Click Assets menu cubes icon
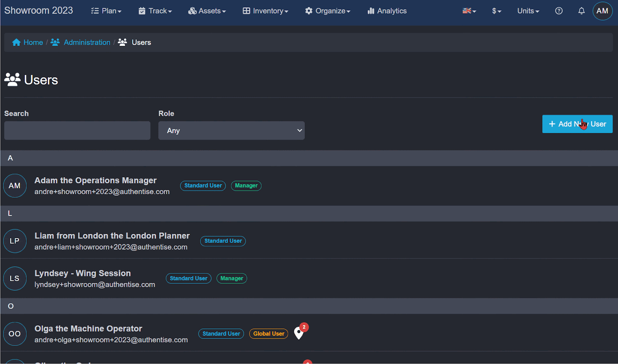 (x=192, y=11)
